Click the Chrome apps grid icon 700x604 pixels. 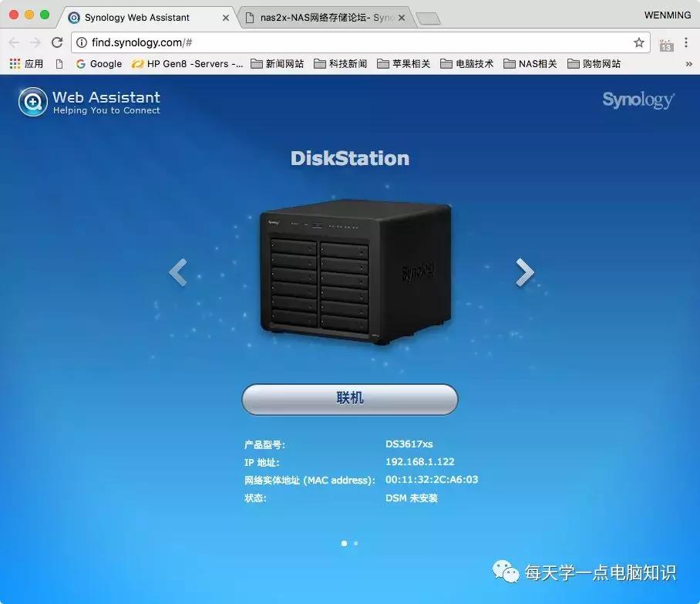14,63
